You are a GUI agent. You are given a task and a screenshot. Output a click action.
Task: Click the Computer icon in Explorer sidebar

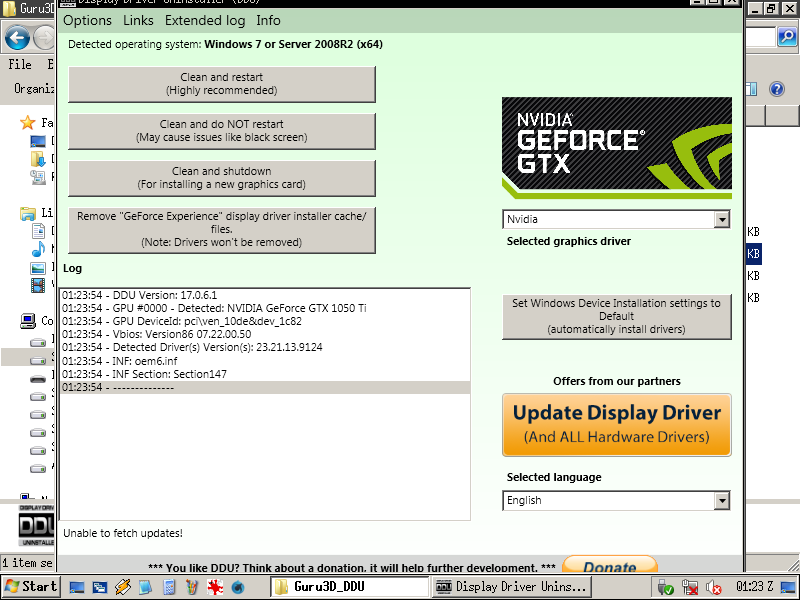(28, 321)
